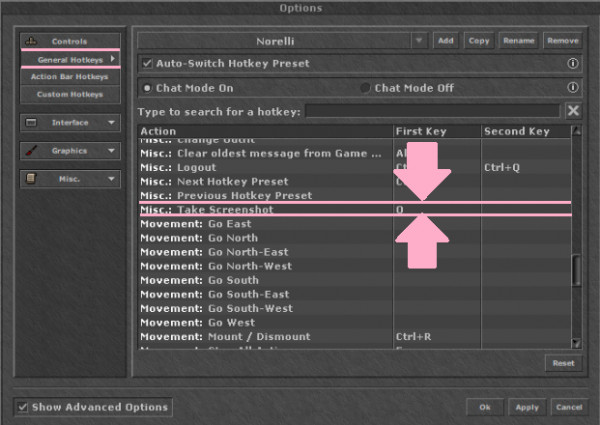Click the Apply button
The image size is (600, 425).
(x=527, y=407)
